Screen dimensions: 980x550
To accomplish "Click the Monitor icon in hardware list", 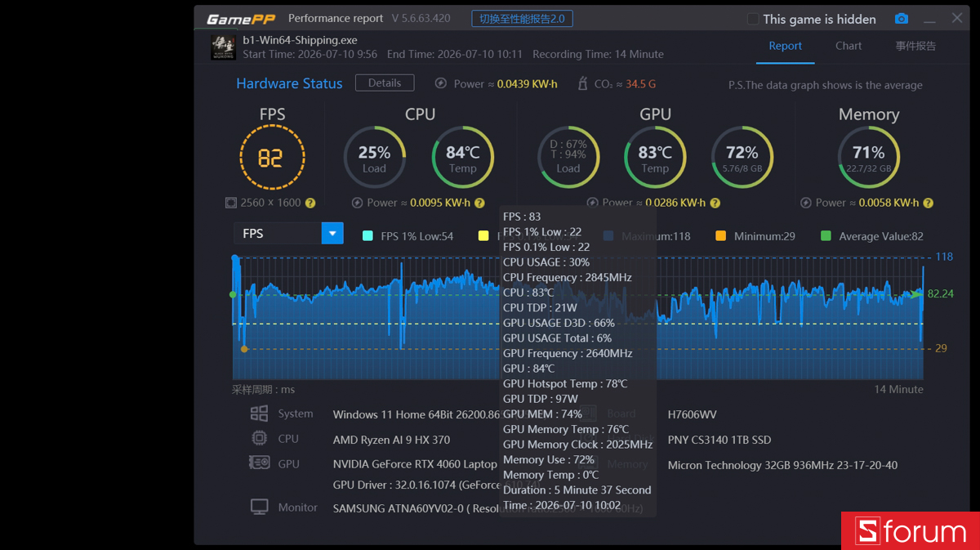I will 259,507.
